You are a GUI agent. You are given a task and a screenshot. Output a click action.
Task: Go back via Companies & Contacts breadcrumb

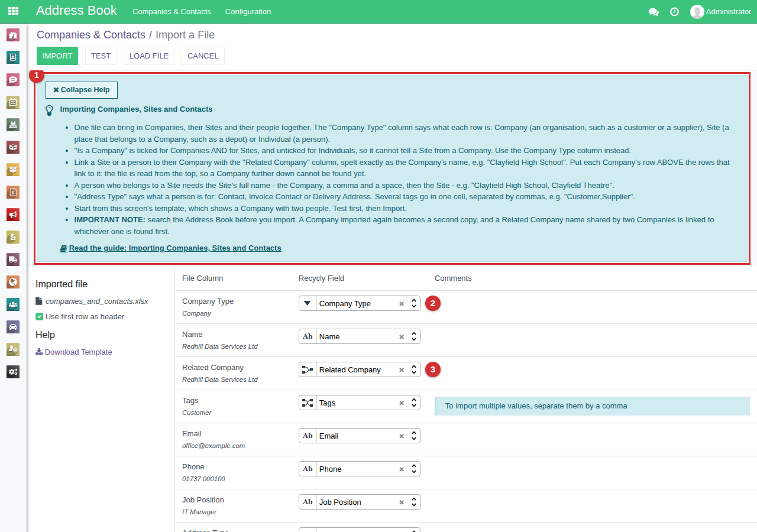[x=91, y=35]
